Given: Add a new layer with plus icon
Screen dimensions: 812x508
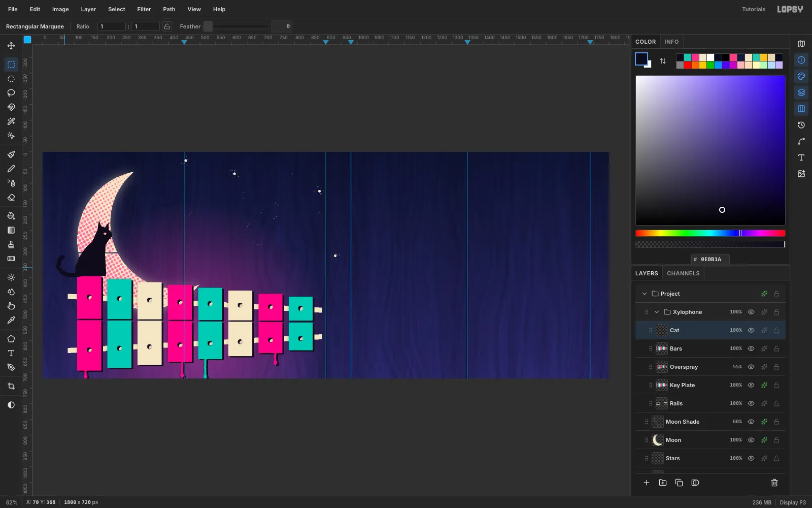Looking at the screenshot, I should click(x=647, y=483).
